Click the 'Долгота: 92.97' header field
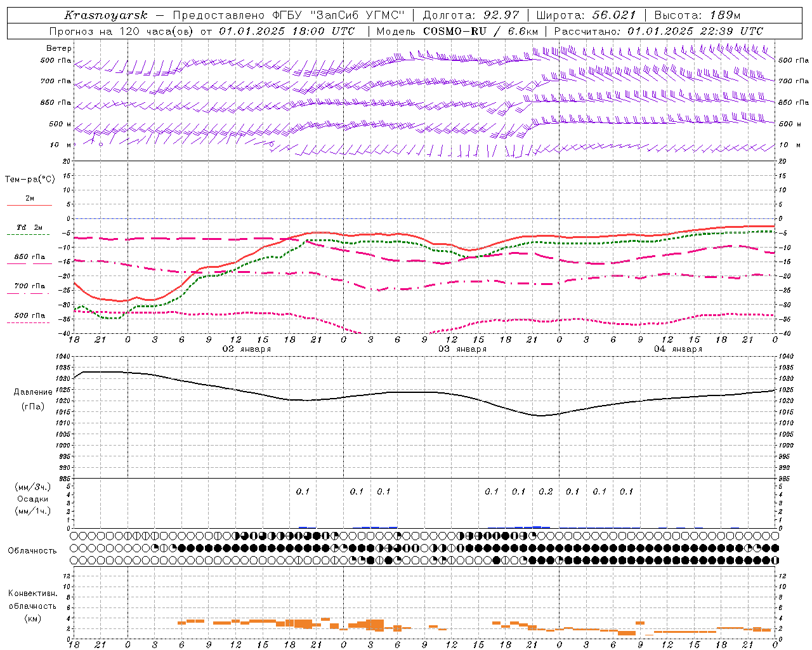This screenshot has height=650, width=812. point(470,15)
